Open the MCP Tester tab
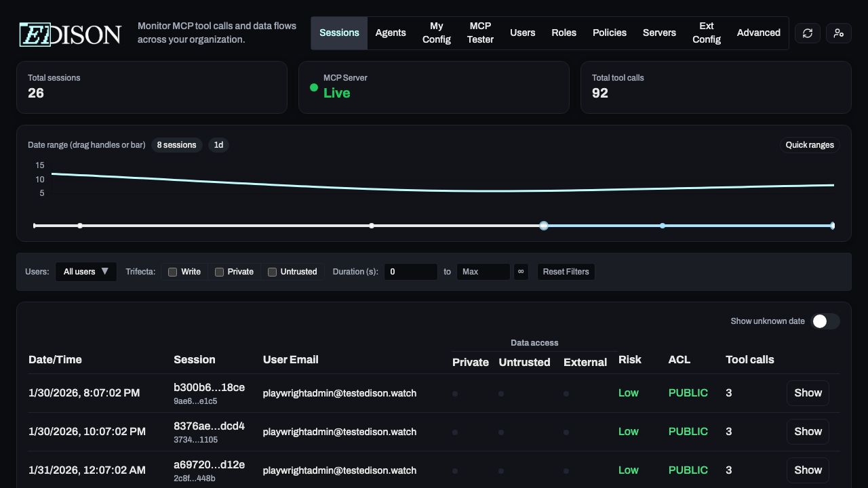This screenshot has width=868, height=488. point(480,33)
